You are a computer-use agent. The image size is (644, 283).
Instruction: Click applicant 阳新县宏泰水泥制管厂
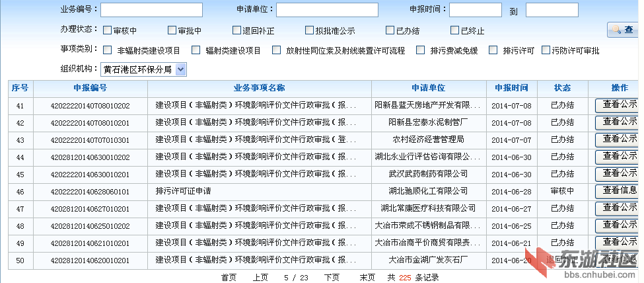(x=429, y=122)
